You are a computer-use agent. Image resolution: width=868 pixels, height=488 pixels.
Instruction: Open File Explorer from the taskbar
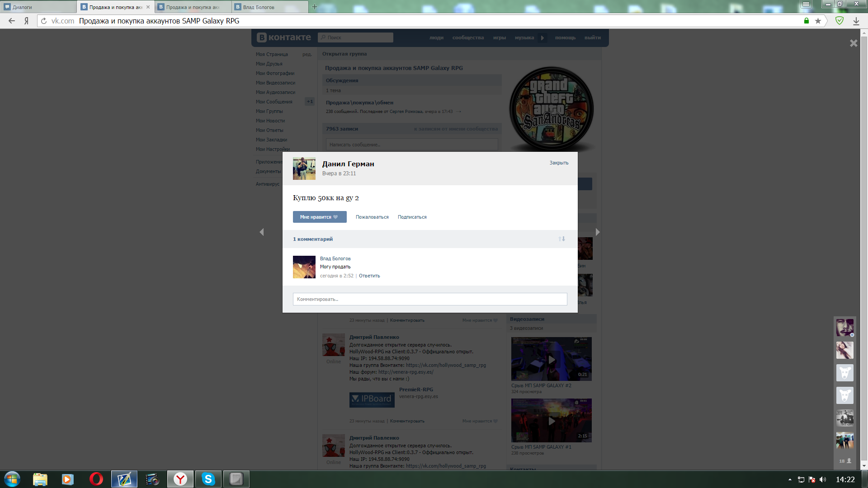click(x=40, y=479)
